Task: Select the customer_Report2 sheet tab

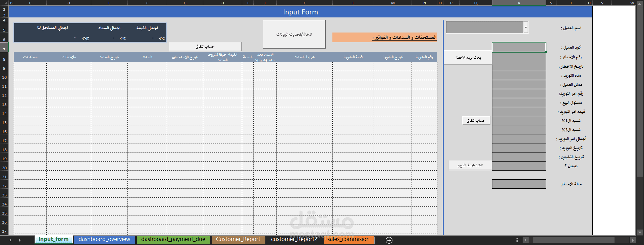Action: point(294,239)
